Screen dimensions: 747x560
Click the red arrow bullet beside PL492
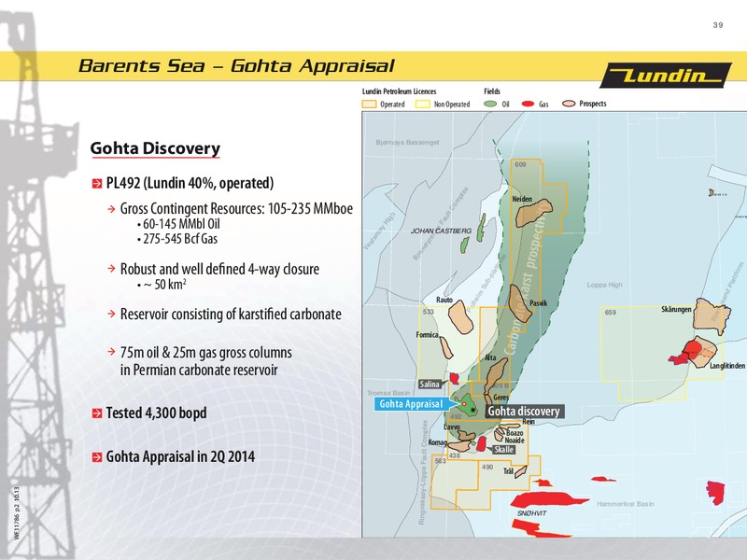point(97,183)
